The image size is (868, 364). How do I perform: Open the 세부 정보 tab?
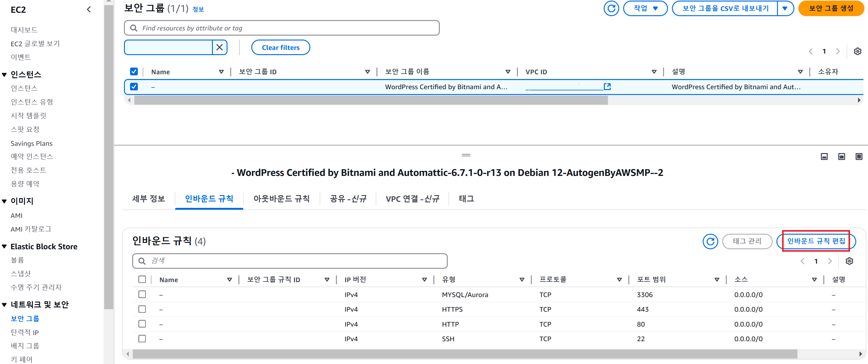(x=148, y=199)
